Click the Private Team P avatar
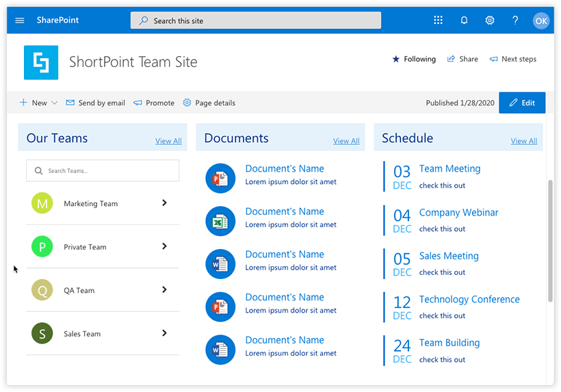 point(42,246)
